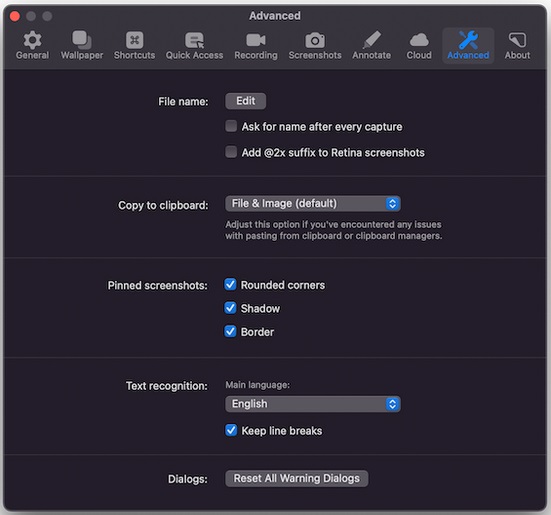Viewport: 551px width, 515px height.
Task: Toggle Keep line breaks checkbox
Action: pyautogui.click(x=231, y=430)
